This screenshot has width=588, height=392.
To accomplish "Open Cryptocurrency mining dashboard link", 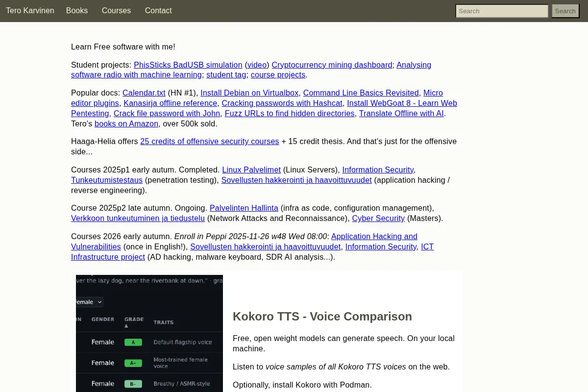I will pos(332,65).
